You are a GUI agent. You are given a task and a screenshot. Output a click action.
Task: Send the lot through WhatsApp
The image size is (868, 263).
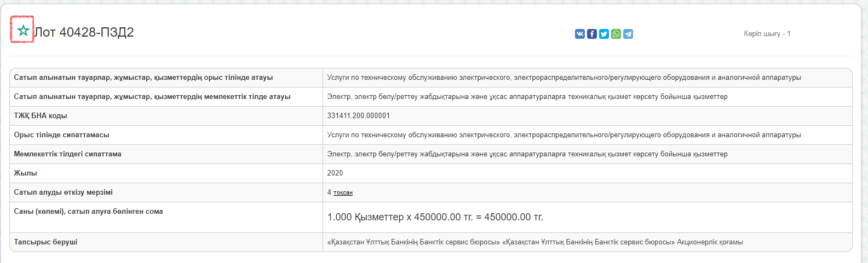pos(616,34)
